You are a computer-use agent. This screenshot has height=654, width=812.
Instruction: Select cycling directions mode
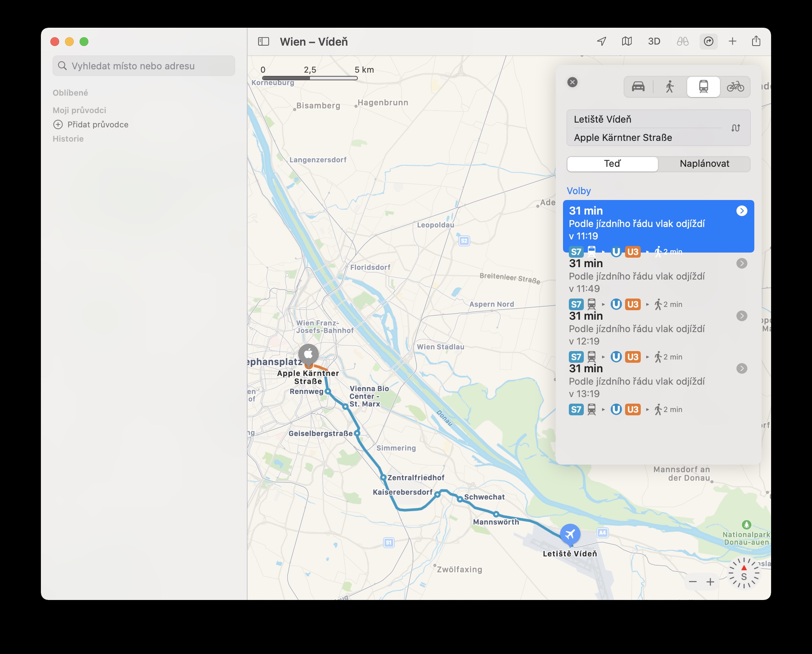tap(736, 86)
